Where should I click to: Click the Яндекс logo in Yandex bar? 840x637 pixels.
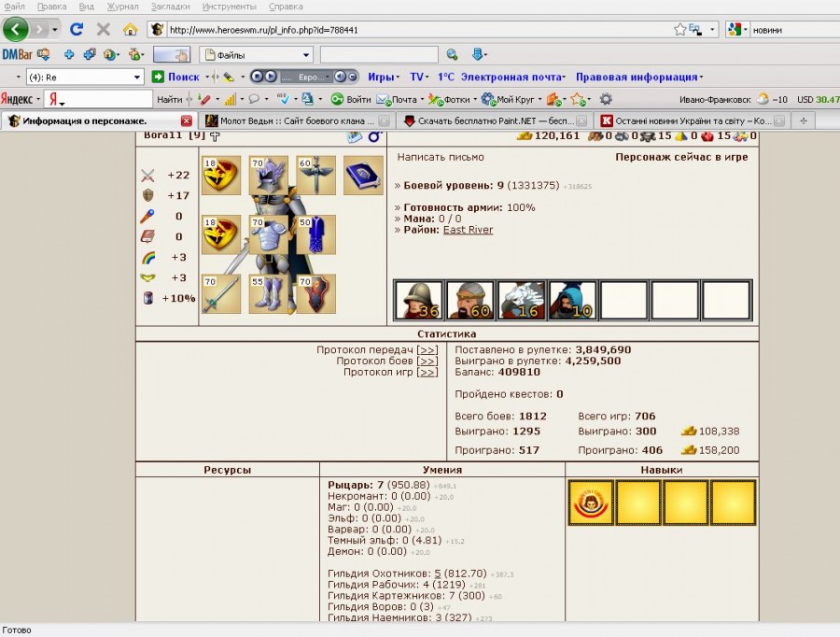17,99
